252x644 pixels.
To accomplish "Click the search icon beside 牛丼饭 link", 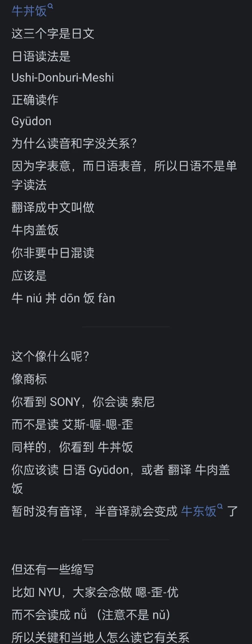I will (50, 7).
